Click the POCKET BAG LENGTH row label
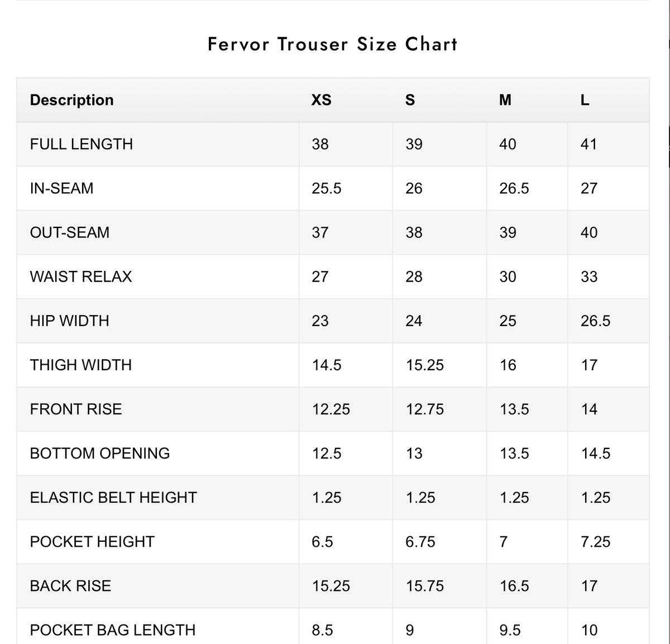This screenshot has height=644, width=670. (113, 629)
